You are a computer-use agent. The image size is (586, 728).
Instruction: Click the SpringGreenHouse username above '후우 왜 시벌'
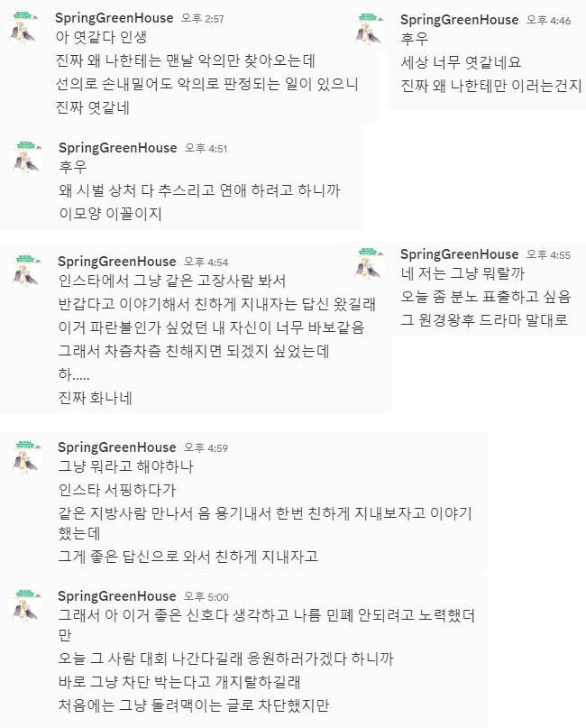(x=117, y=147)
